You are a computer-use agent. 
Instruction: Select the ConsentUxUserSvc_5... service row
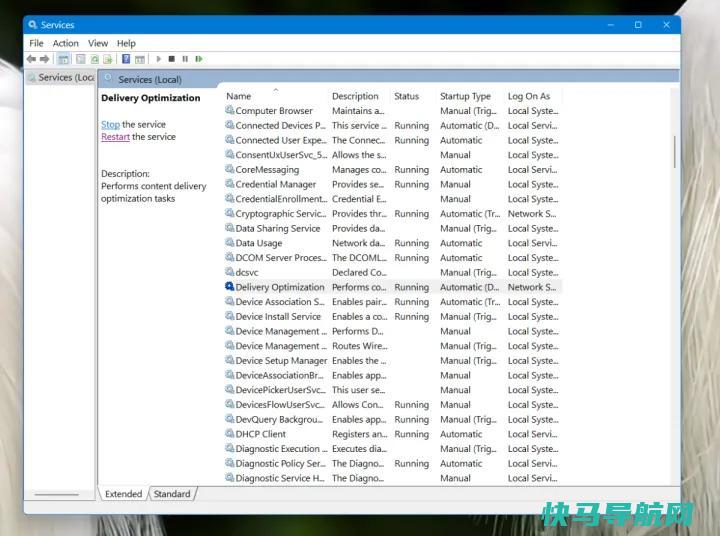pos(393,155)
